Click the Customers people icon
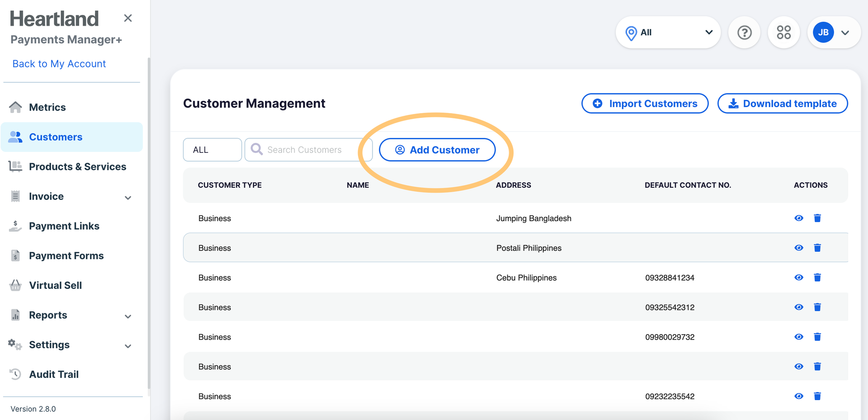 15,137
